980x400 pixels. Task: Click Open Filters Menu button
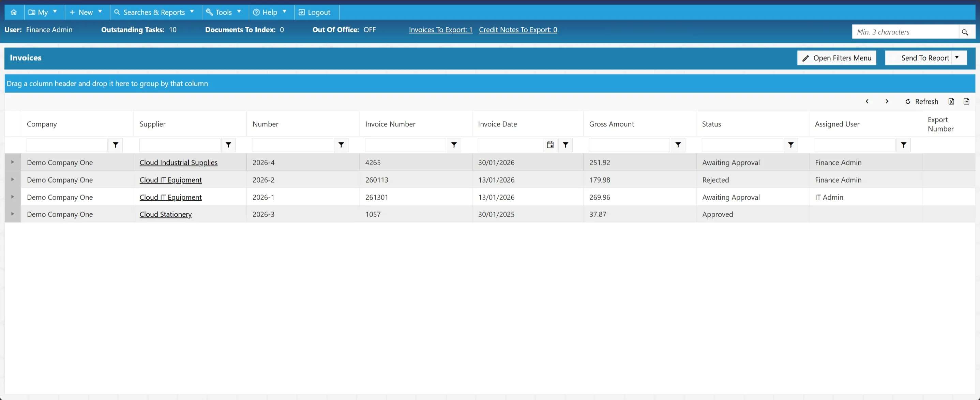836,58
